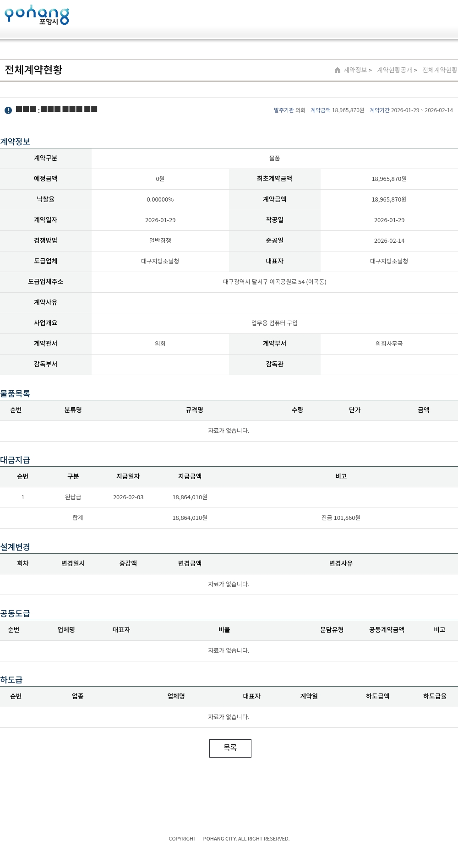Select the 전체계약현황 breadcrumb item
The image size is (458, 868).
coord(440,70)
